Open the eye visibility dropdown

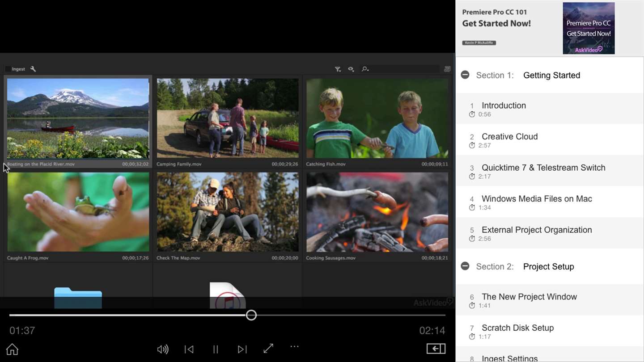[351, 69]
